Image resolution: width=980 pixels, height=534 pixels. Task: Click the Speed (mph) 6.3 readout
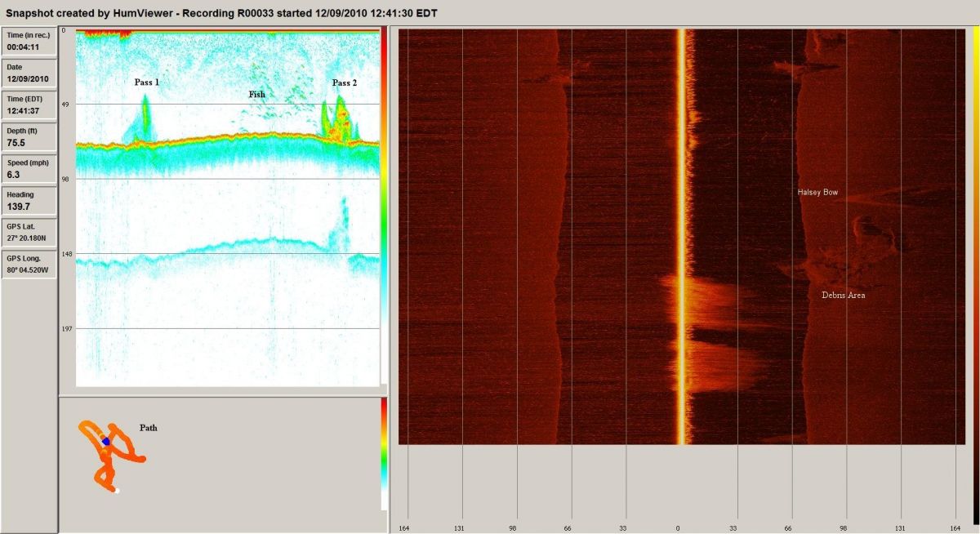tap(29, 169)
